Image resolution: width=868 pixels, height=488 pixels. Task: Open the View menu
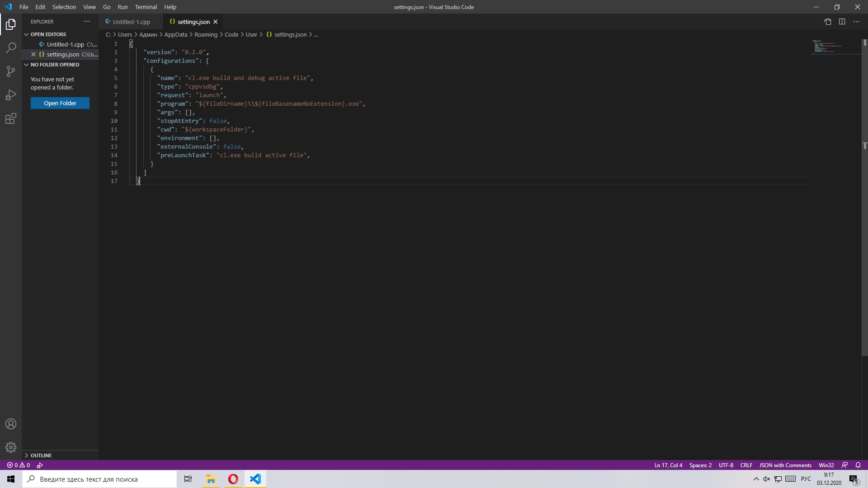[x=90, y=7]
